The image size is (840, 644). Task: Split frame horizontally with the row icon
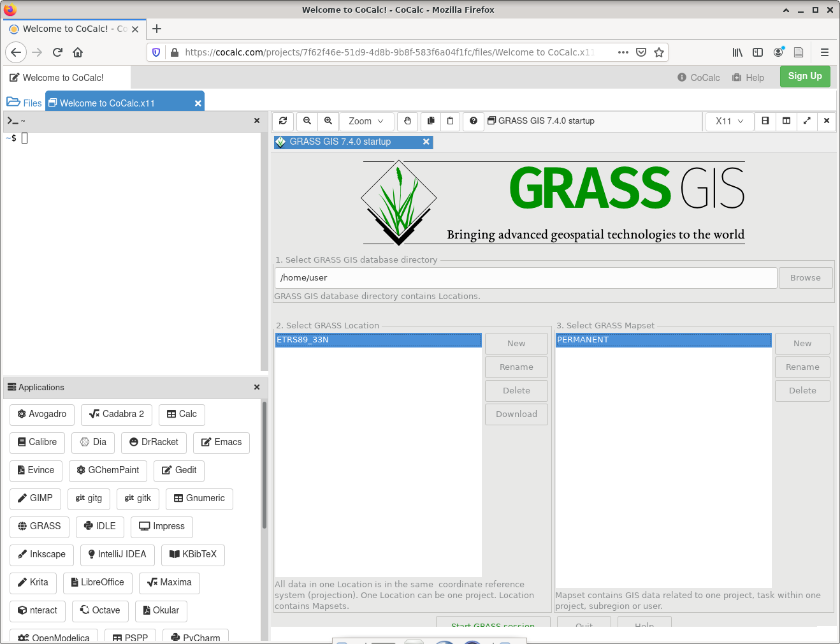[x=765, y=121]
